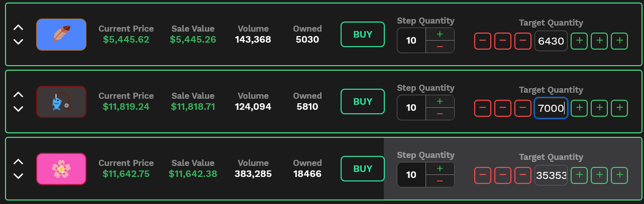
Task: Click the up chevron on the fishing row
Action: click(18, 95)
